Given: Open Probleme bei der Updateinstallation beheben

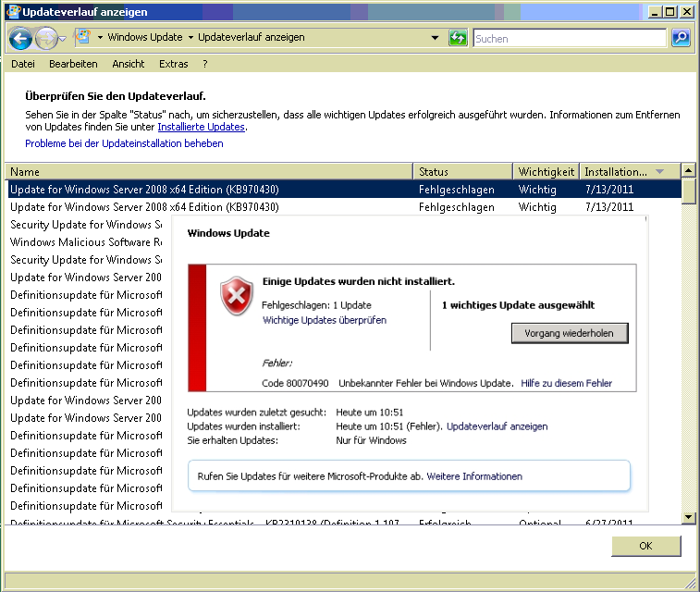Looking at the screenshot, I should 124,143.
